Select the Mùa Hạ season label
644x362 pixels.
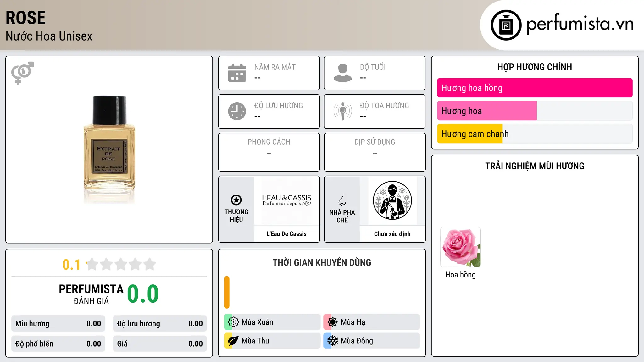353,322
